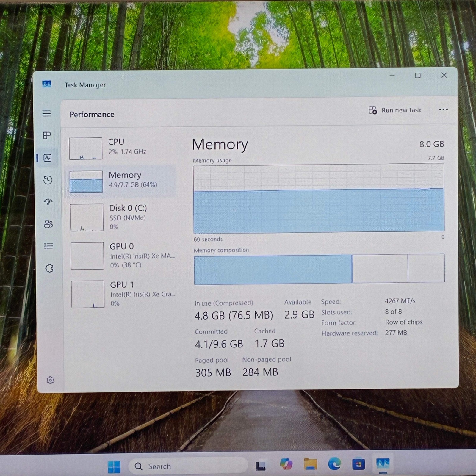Viewport: 476px width, 476px height.
Task: Select CPU in performance list
Action: tap(120, 148)
